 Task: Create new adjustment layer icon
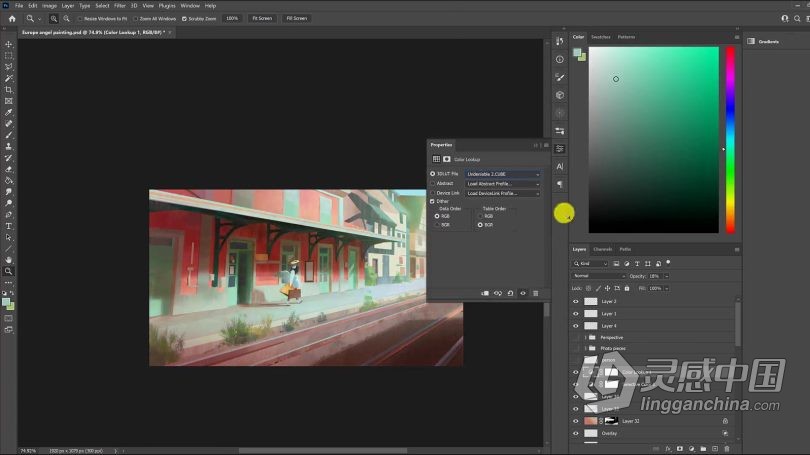[692, 449]
